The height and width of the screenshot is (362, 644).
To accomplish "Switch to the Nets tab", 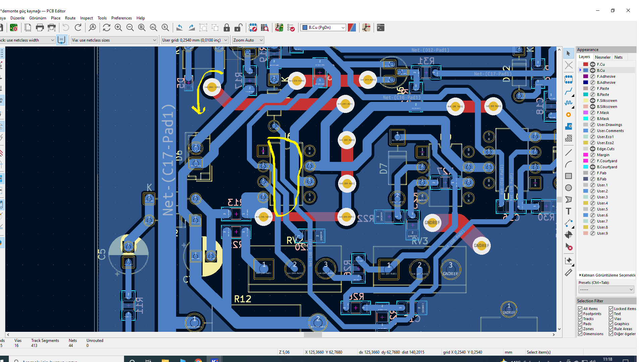I will click(619, 57).
